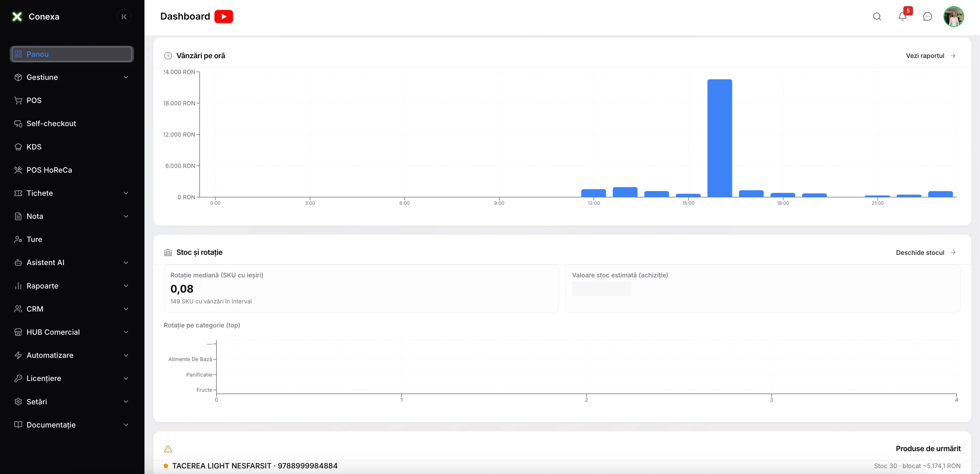Click the arrow icon after Deschide stocul
This screenshot has width=980, height=474.
pos(953,253)
